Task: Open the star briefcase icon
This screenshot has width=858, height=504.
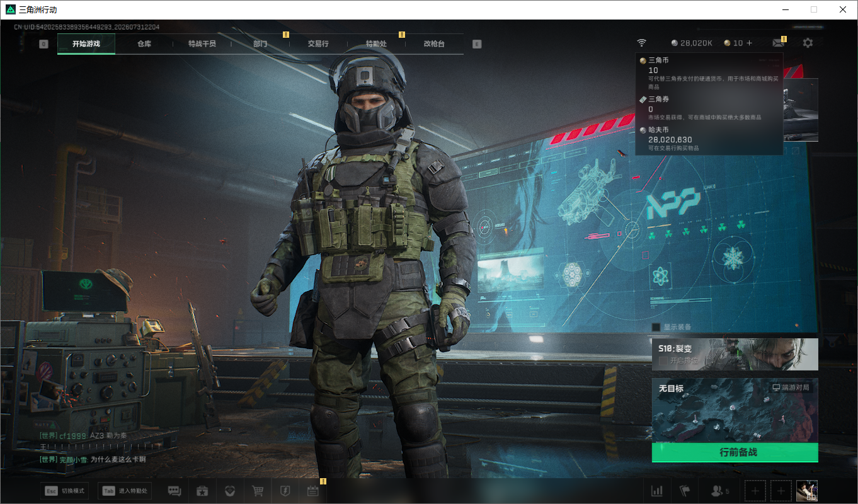Action: pos(202,491)
